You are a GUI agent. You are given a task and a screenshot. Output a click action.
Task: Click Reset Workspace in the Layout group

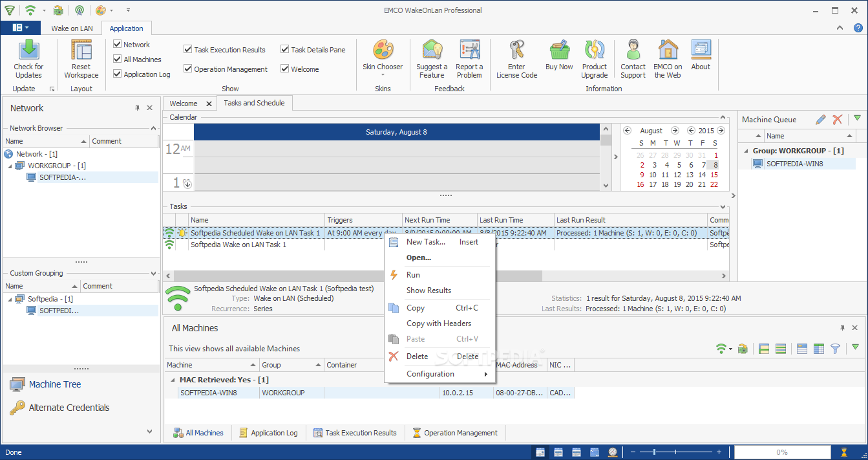click(x=81, y=60)
